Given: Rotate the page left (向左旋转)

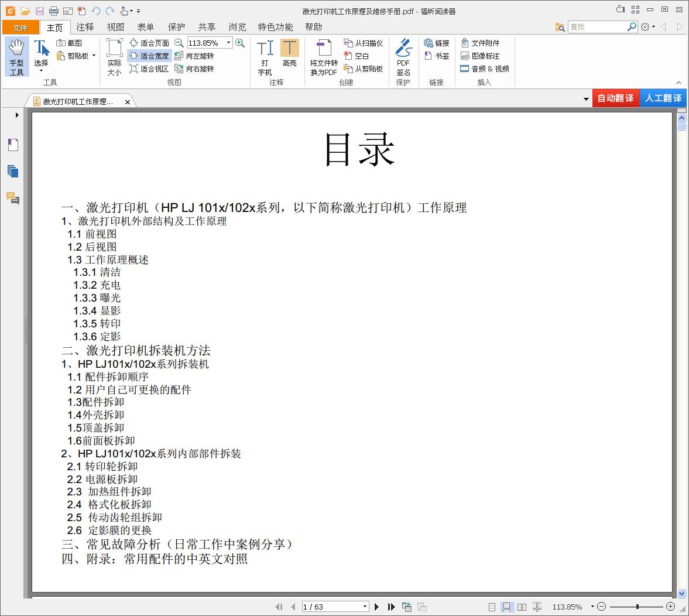Looking at the screenshot, I should tap(194, 56).
